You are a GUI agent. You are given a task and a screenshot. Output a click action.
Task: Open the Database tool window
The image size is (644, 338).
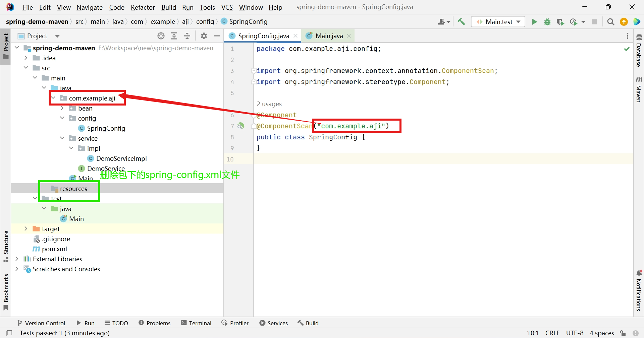coord(639,51)
